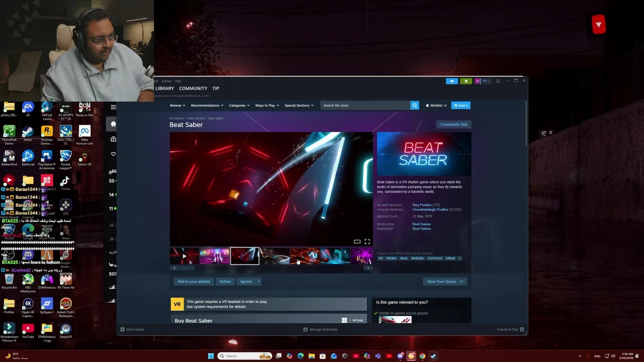The image size is (644, 362).
Task: Show hidden system tray icons chevron
Action: (580, 356)
